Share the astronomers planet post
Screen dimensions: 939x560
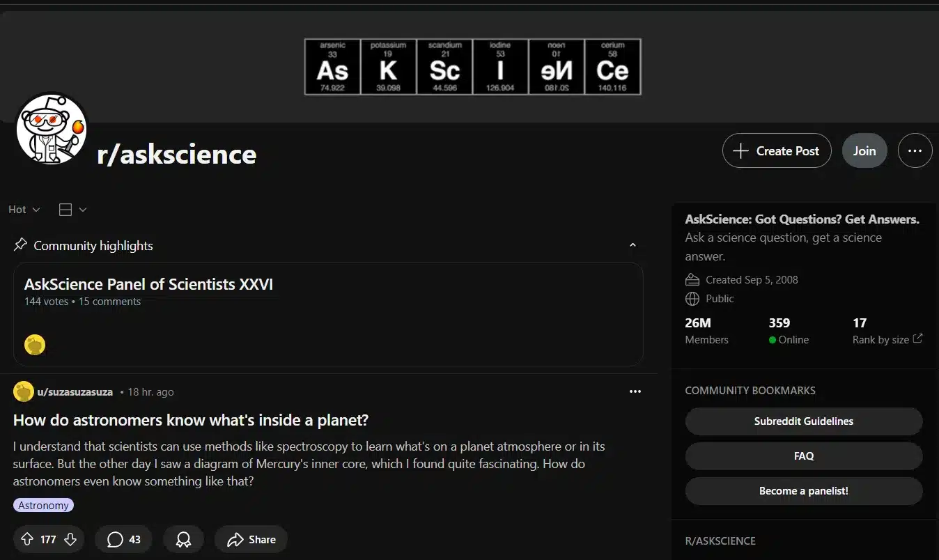point(251,539)
